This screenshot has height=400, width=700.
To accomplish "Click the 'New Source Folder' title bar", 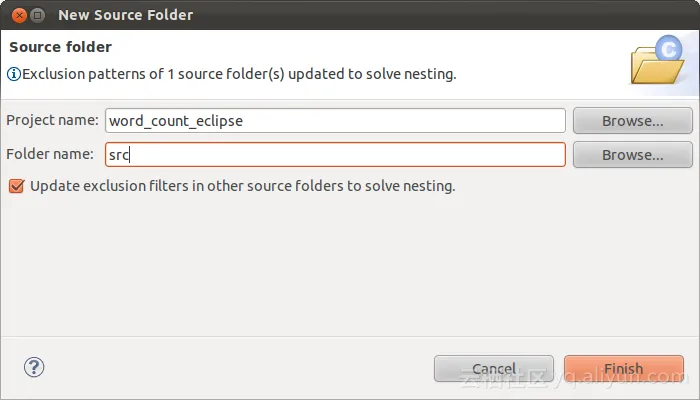I will pos(300,15).
